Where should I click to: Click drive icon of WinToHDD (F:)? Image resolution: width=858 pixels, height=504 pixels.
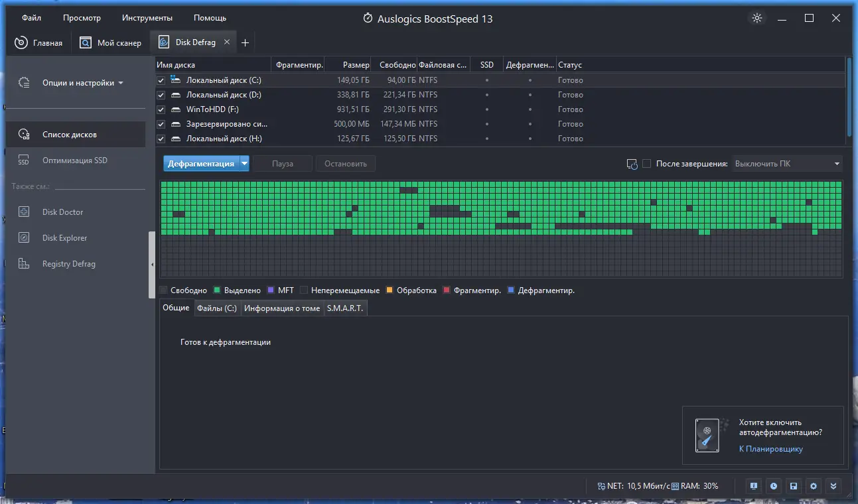(x=176, y=109)
